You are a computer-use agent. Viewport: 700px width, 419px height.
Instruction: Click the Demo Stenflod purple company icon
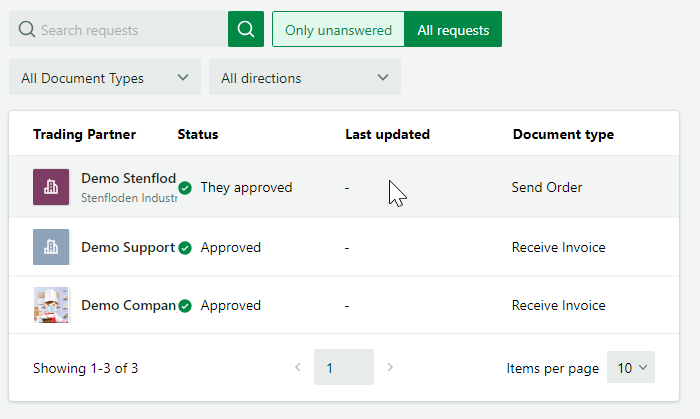click(51, 187)
